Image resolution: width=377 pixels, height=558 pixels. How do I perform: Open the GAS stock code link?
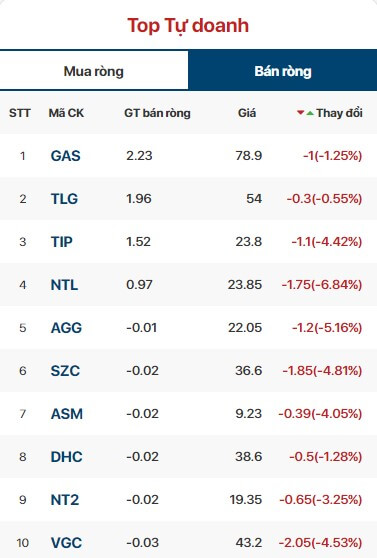tap(66, 156)
